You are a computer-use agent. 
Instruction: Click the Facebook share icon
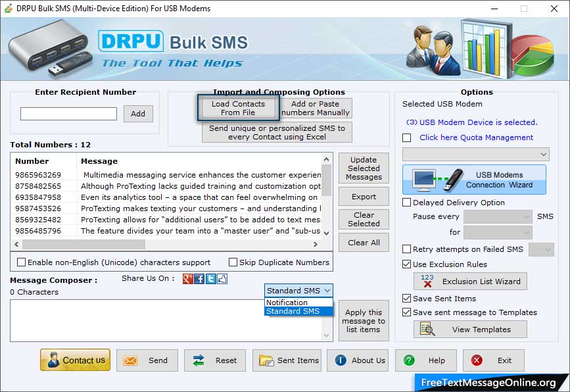tap(199, 279)
